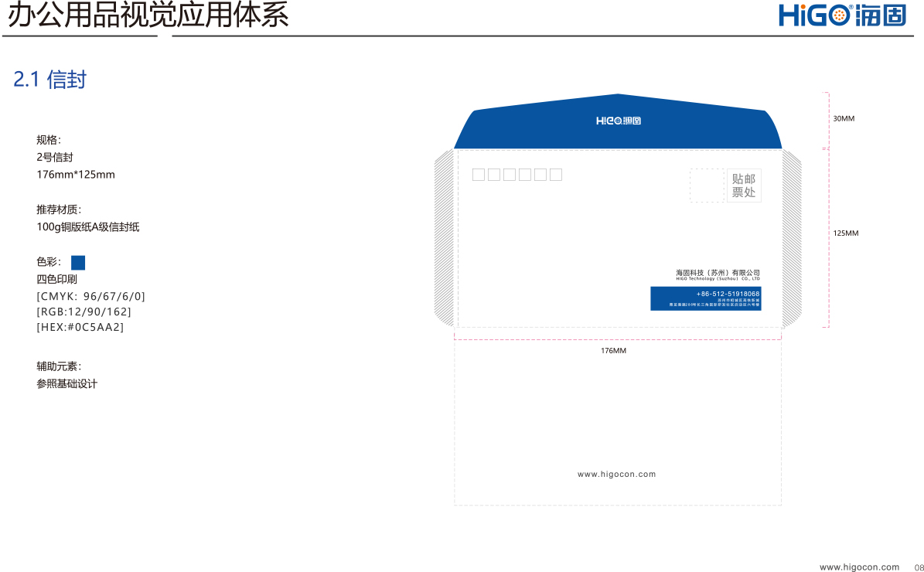Screen dimensions: 924x572
Task: Click the blue address block on envelope
Action: click(x=705, y=298)
